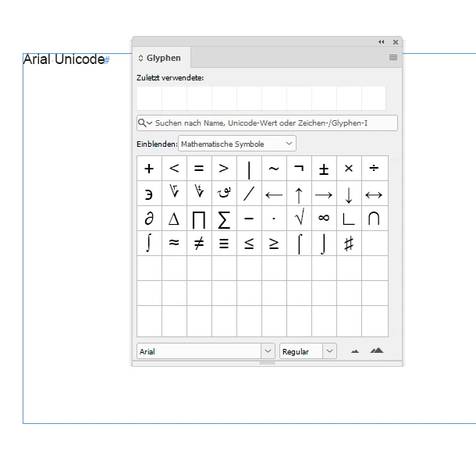The image size is (476, 452).
Task: Select the vertical bar glyph
Action: tap(249, 169)
